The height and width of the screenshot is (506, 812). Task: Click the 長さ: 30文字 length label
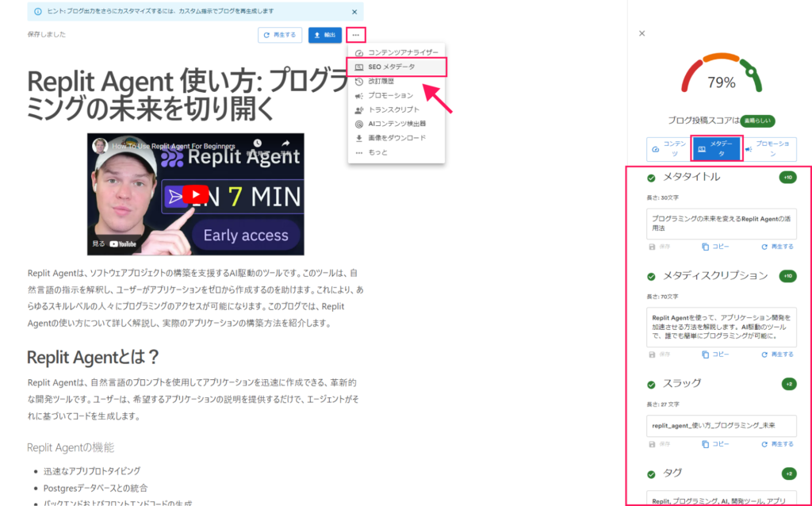coord(662,197)
